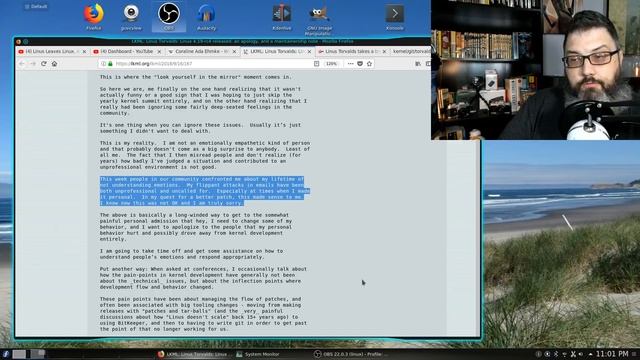Launch Firefox from the desktop dock
The image size is (640, 360).
pos(93,16)
